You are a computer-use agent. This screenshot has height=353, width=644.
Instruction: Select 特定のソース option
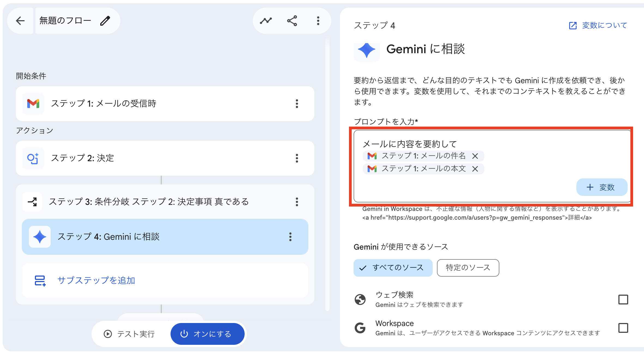468,268
